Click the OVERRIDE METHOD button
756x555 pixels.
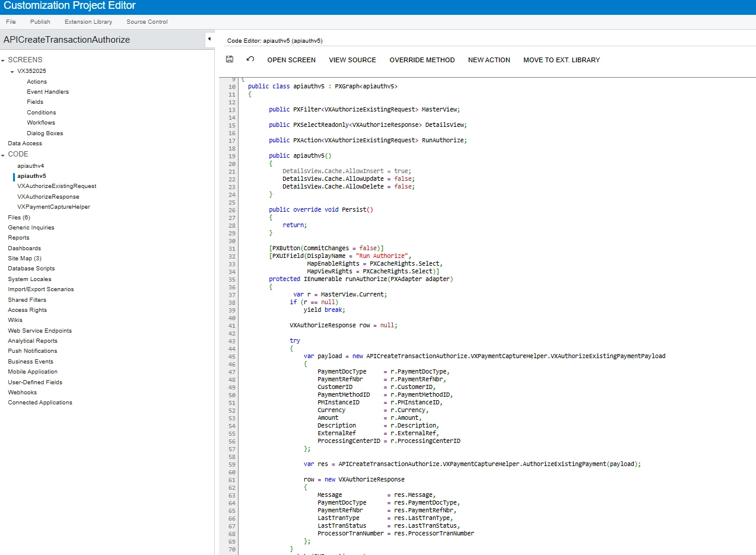422,60
